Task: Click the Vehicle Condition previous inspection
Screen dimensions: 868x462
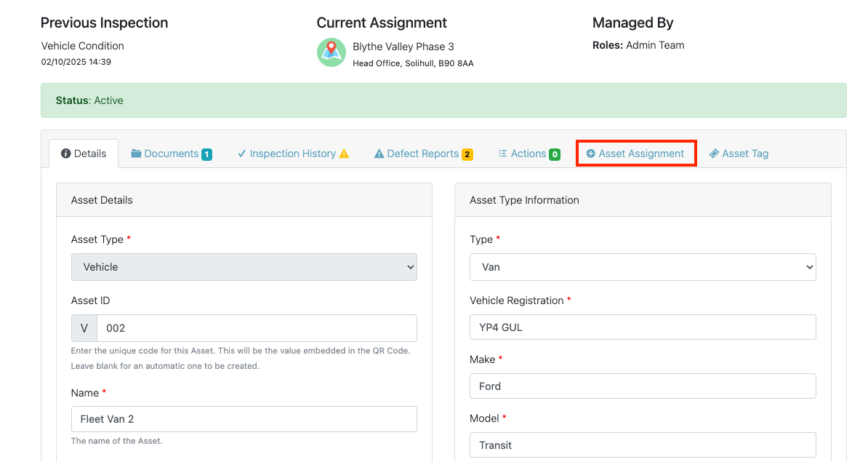Action: point(82,46)
